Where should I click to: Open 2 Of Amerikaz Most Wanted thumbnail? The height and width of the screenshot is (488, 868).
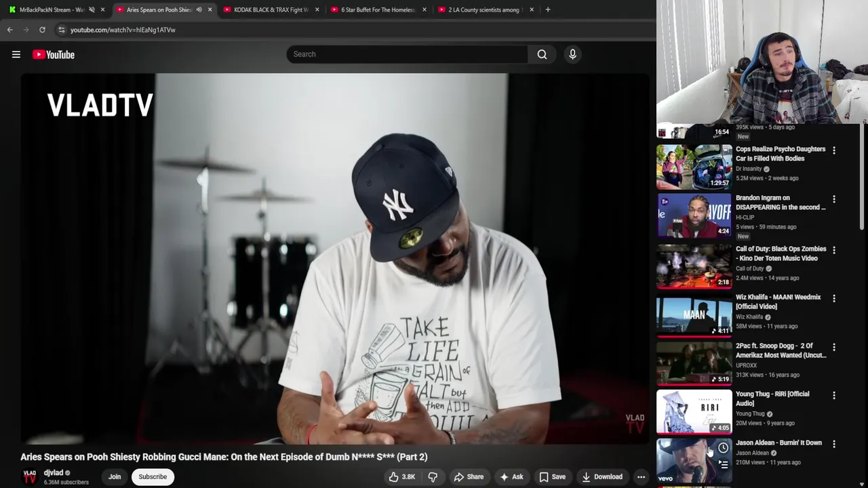[694, 363]
